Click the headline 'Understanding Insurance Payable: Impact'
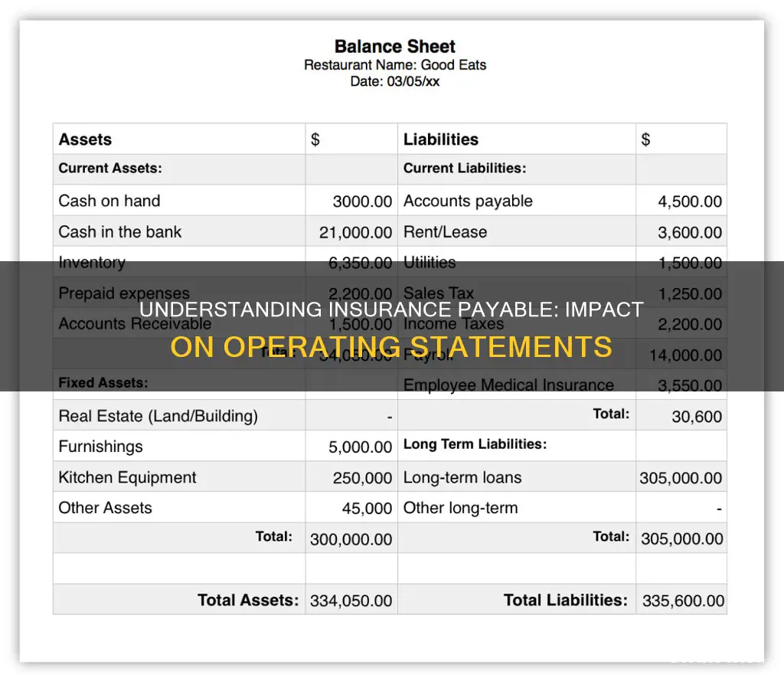Image resolution: width=784 pixels, height=681 pixels. click(x=391, y=309)
